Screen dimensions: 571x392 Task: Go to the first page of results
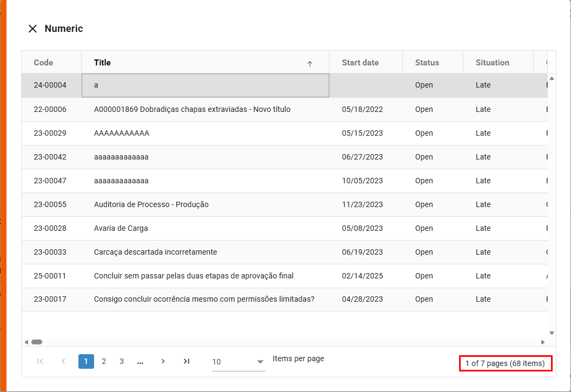pos(40,361)
